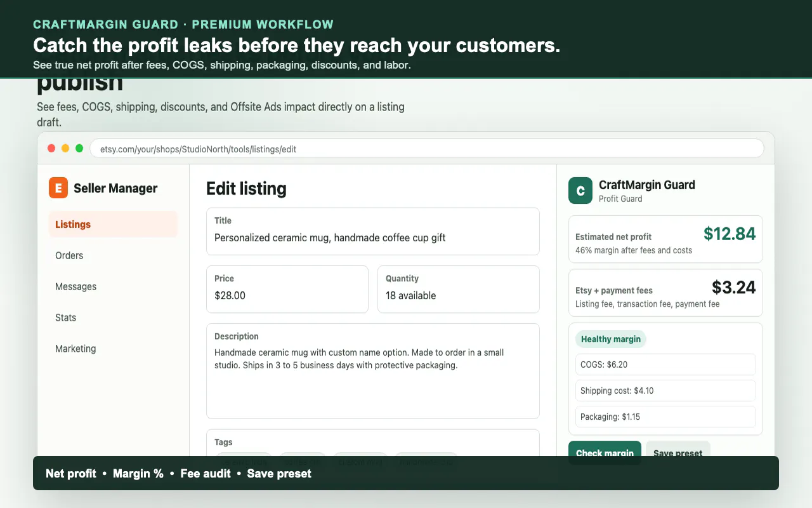Click the Check margin button
Viewport: 812px width, 508px height.
(x=605, y=449)
